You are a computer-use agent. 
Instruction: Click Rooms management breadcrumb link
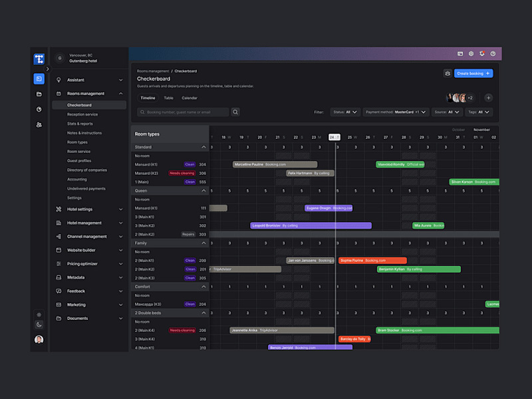[x=153, y=71]
